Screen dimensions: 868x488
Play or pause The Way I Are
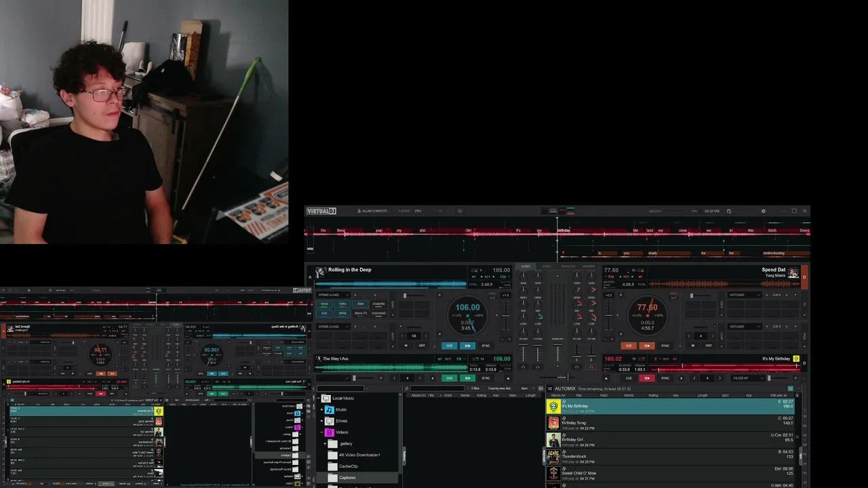467,378
